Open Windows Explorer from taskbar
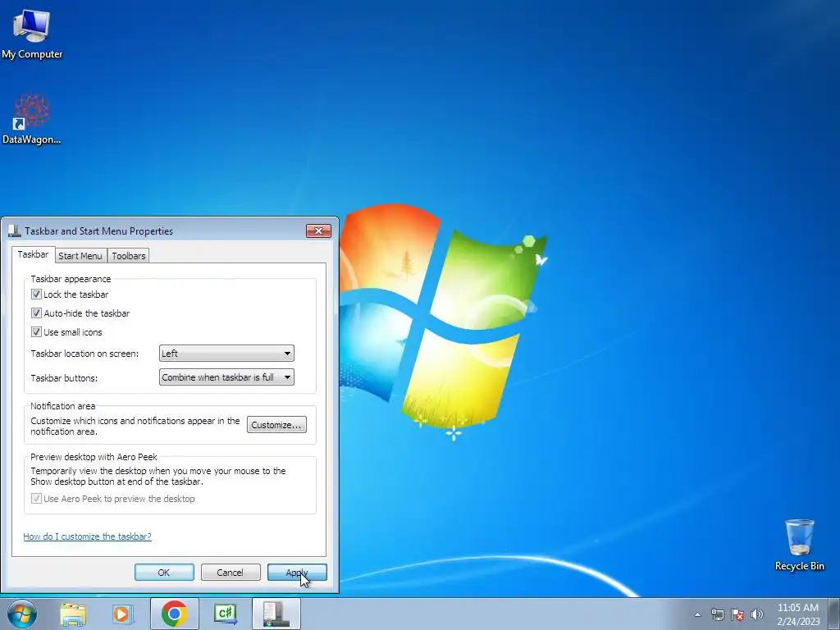 (x=73, y=614)
